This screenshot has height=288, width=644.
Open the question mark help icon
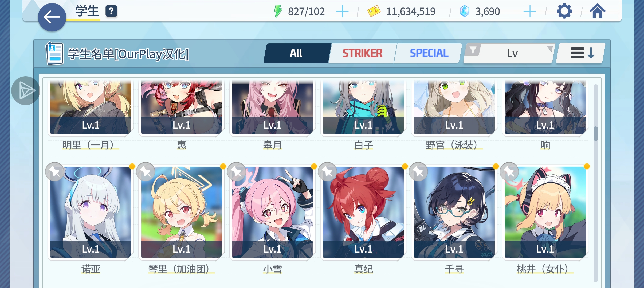click(111, 11)
